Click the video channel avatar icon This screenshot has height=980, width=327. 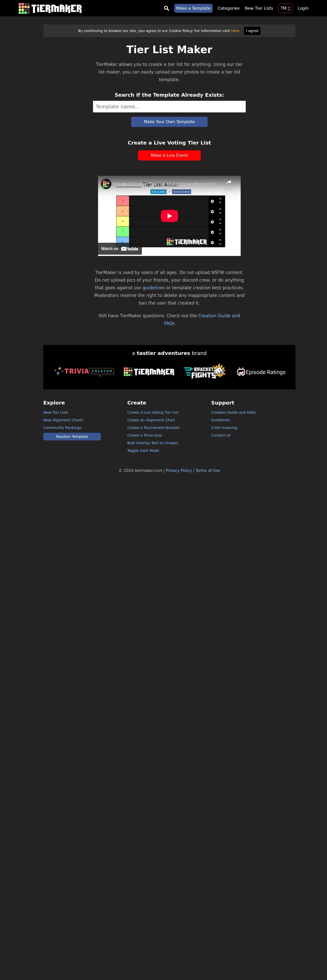tap(106, 184)
